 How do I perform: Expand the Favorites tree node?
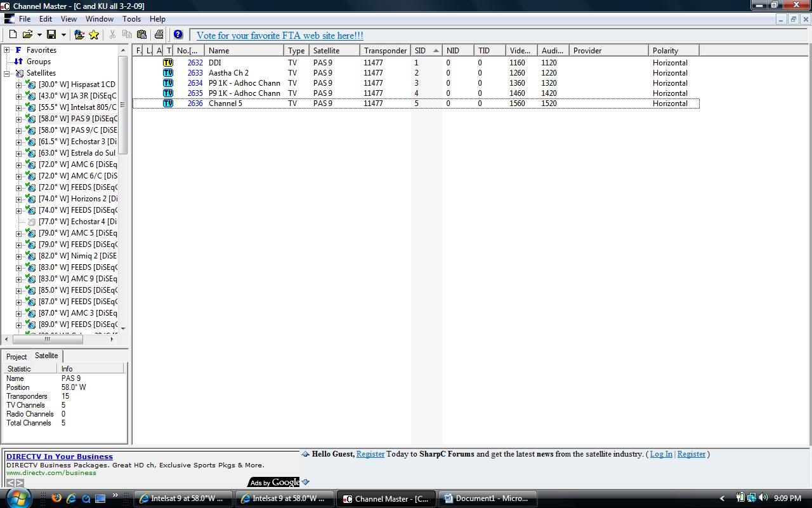[x=6, y=50]
